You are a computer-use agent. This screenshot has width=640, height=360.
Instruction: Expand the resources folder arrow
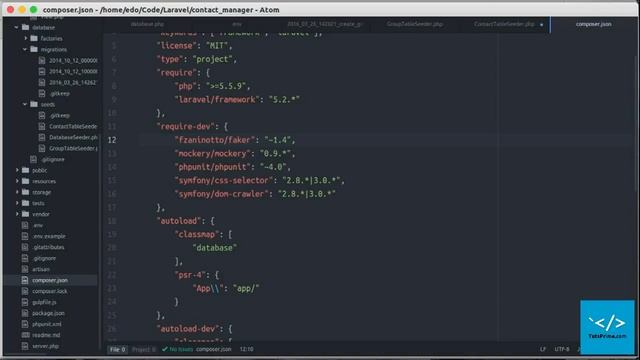tap(17, 181)
